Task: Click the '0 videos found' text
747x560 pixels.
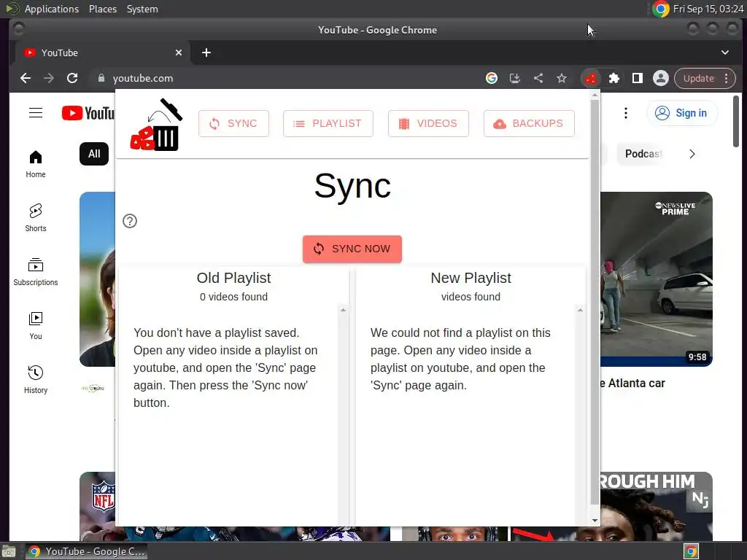Action: pyautogui.click(x=234, y=297)
